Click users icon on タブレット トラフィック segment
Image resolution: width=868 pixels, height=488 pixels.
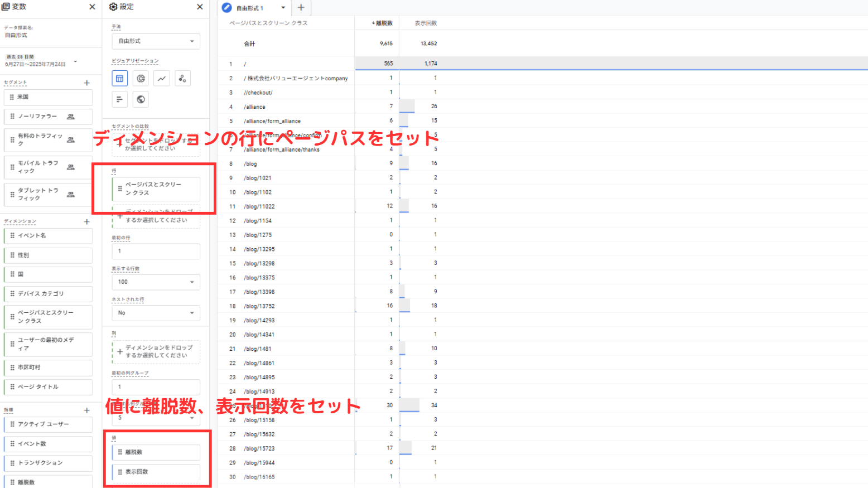pyautogui.click(x=71, y=194)
